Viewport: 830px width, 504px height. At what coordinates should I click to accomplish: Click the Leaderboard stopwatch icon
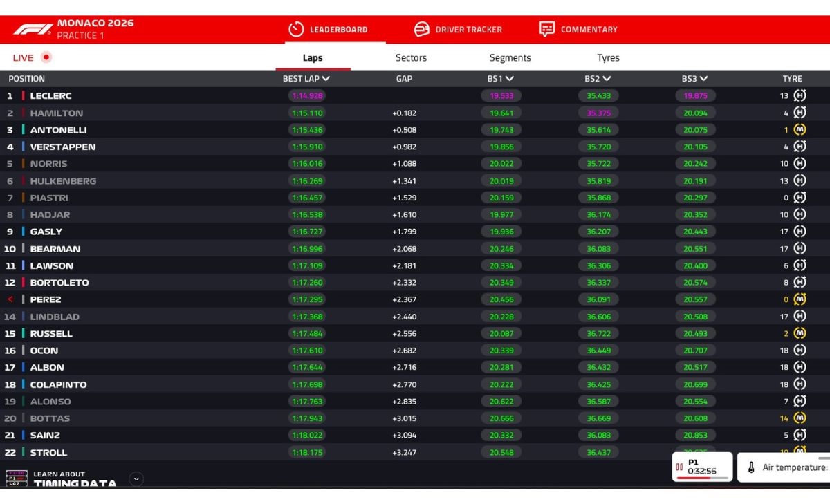click(x=297, y=30)
